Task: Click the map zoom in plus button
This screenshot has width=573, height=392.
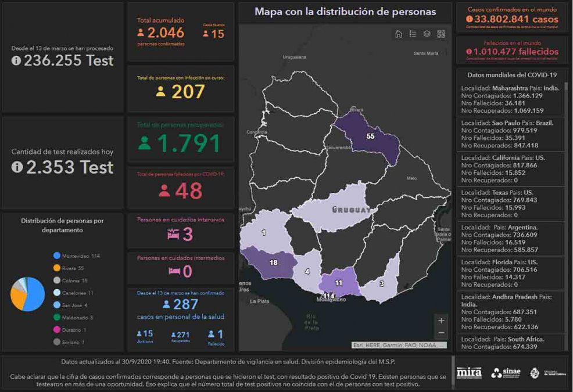Action: pos(441,321)
